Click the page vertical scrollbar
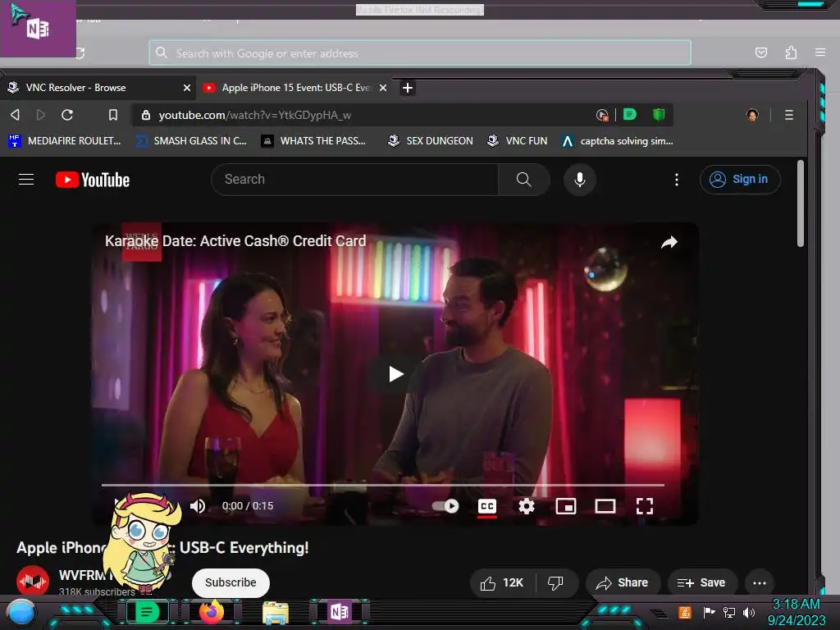Screen dimensions: 840x630 click(801, 203)
